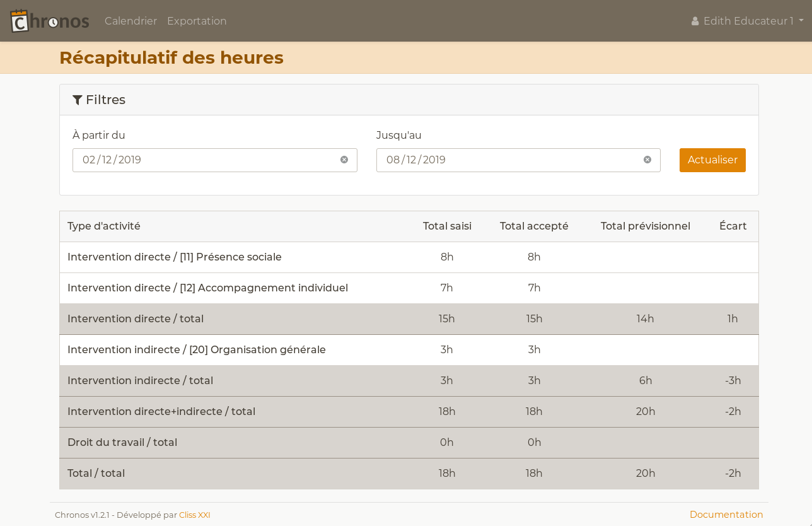Viewport: 812px width, 526px height.
Task: Click the 1h écart value
Action: tap(733, 319)
